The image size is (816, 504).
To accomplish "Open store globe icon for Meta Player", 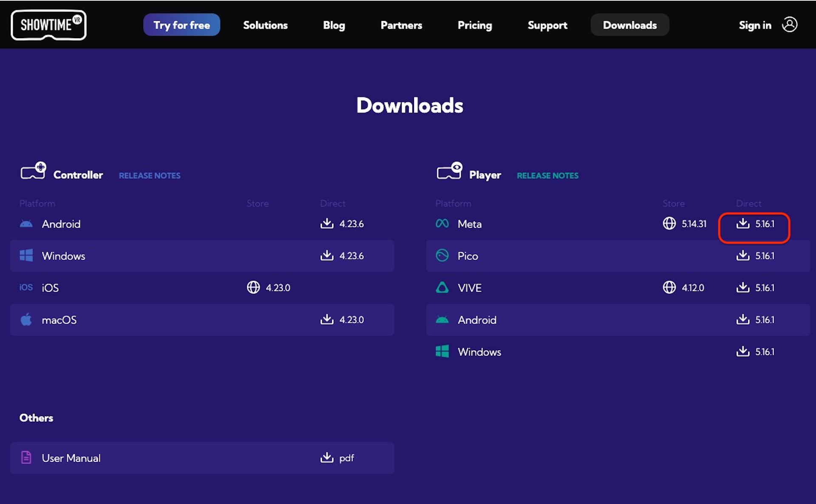I will pos(669,223).
